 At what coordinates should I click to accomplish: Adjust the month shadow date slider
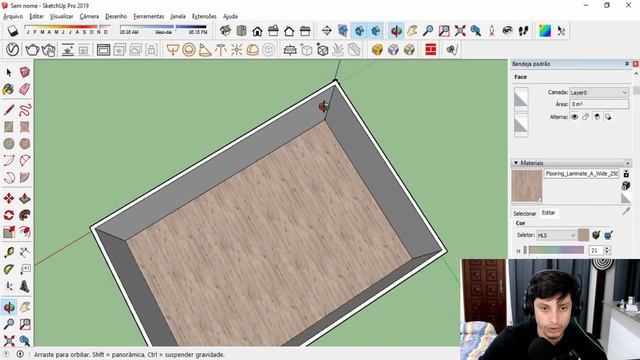pyautogui.click(x=67, y=27)
